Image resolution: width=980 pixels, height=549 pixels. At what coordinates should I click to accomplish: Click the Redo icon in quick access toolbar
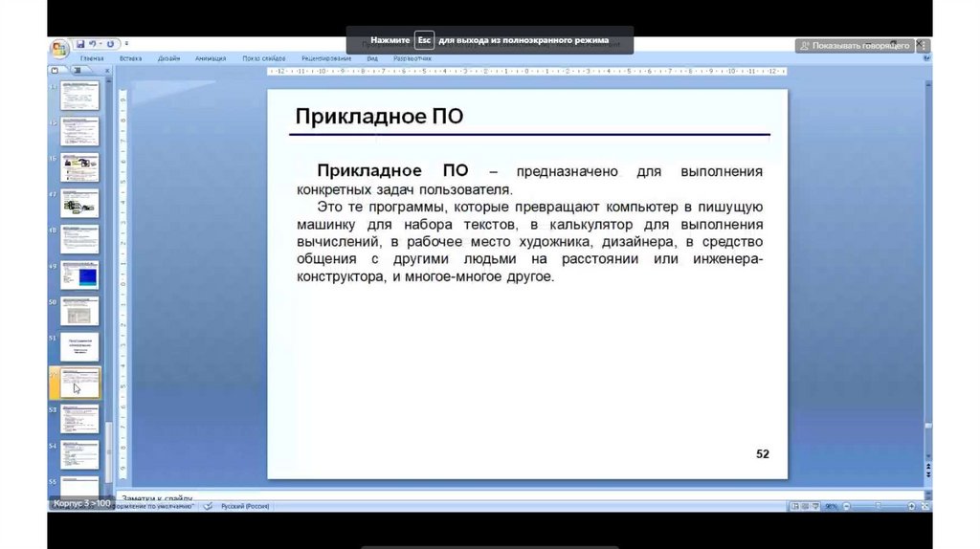coord(111,44)
